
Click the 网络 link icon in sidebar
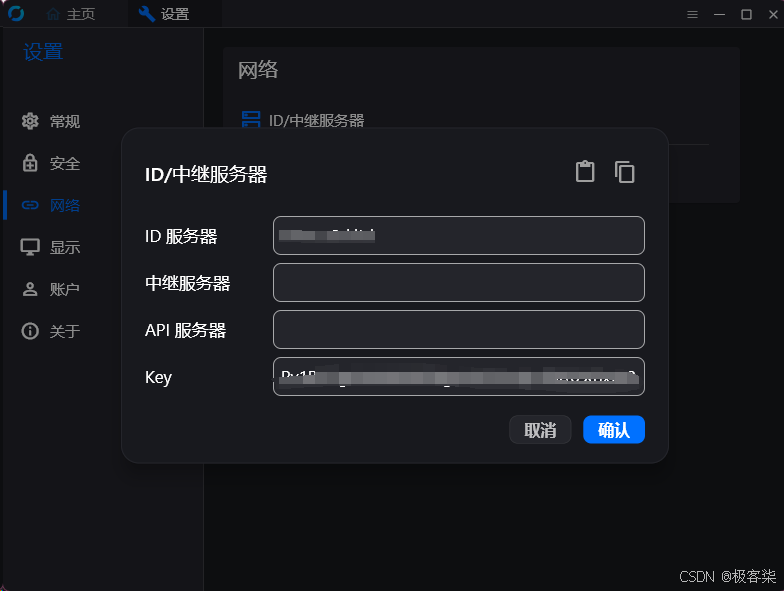point(30,205)
